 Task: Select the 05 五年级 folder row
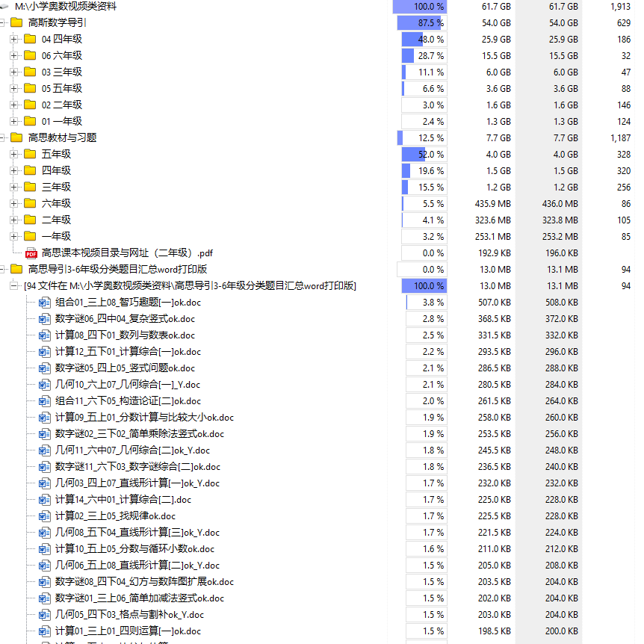coord(61,88)
